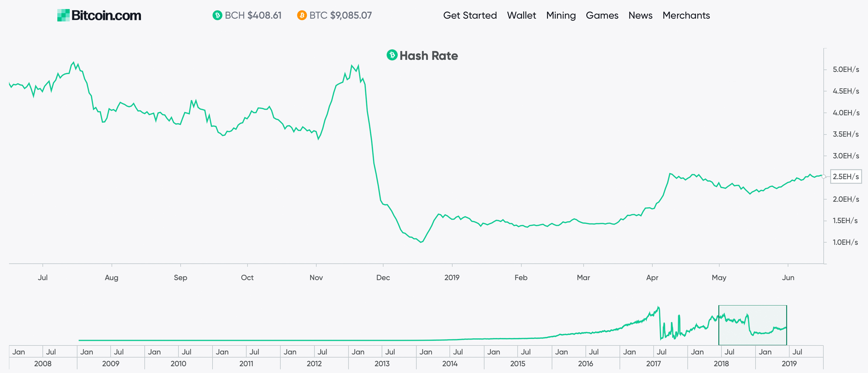Screen dimensions: 868x373
Task: Open the Merchants menu item
Action: [x=686, y=15]
